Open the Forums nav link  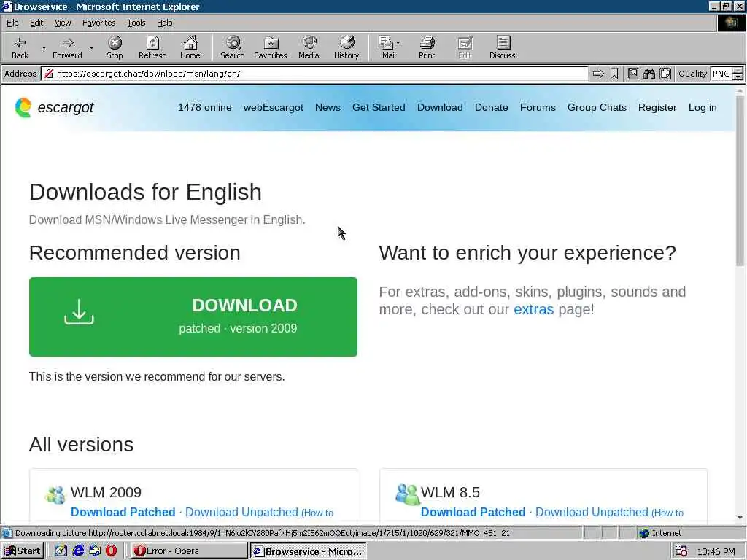538,107
